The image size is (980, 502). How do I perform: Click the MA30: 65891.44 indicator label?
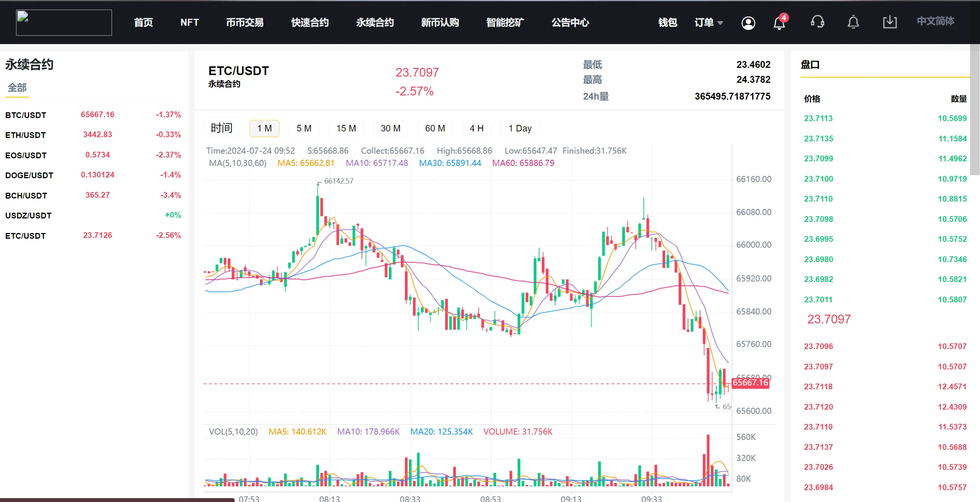click(x=450, y=163)
